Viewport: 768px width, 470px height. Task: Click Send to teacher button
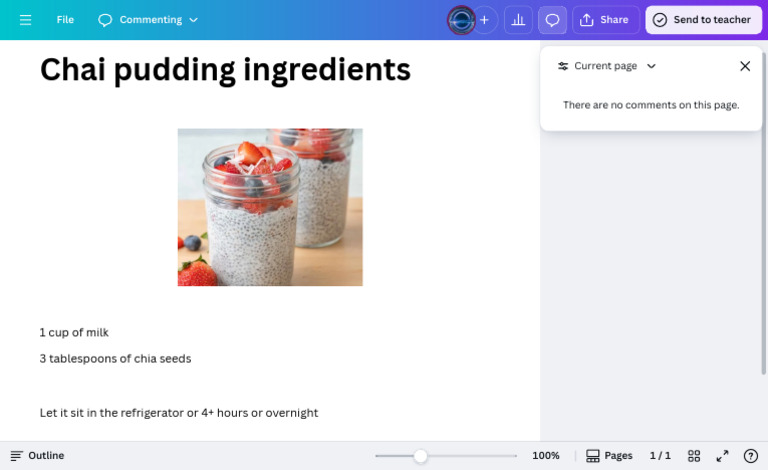click(703, 20)
